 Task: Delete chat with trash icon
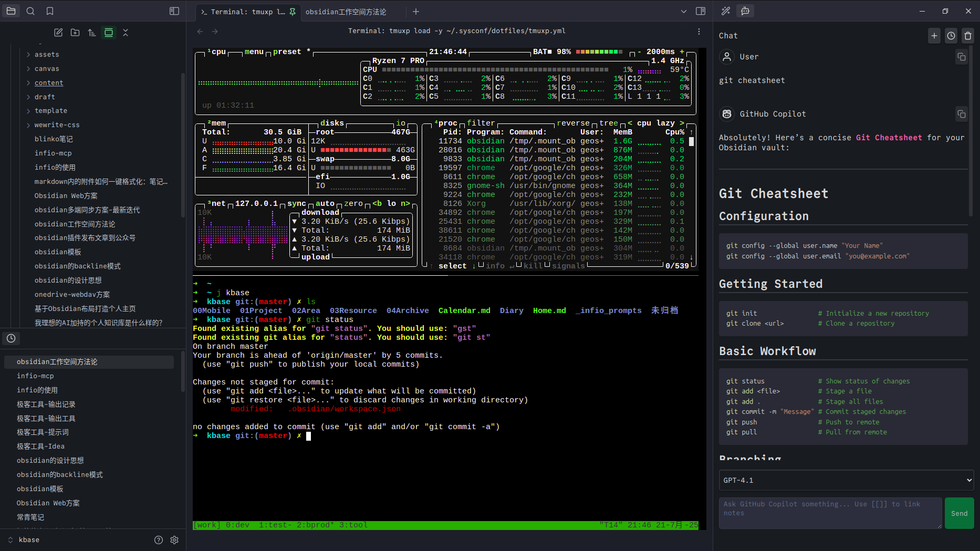point(968,36)
